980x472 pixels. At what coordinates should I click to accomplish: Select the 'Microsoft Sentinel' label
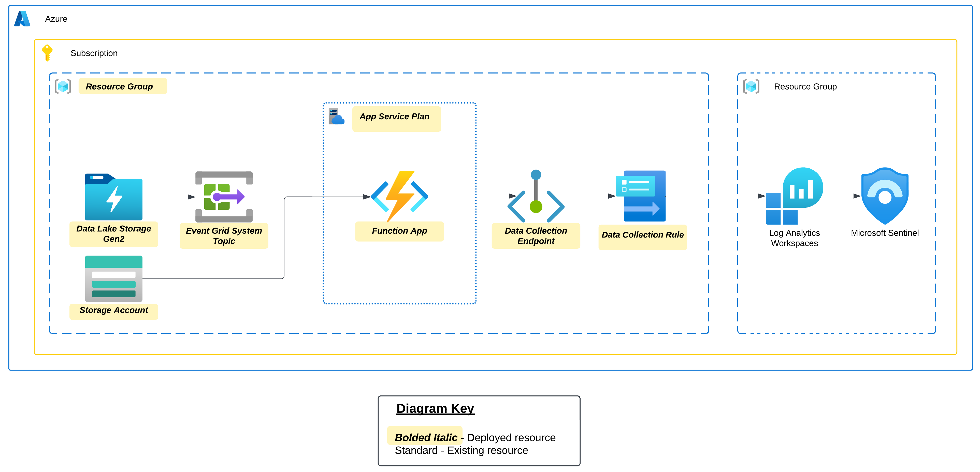point(885,233)
